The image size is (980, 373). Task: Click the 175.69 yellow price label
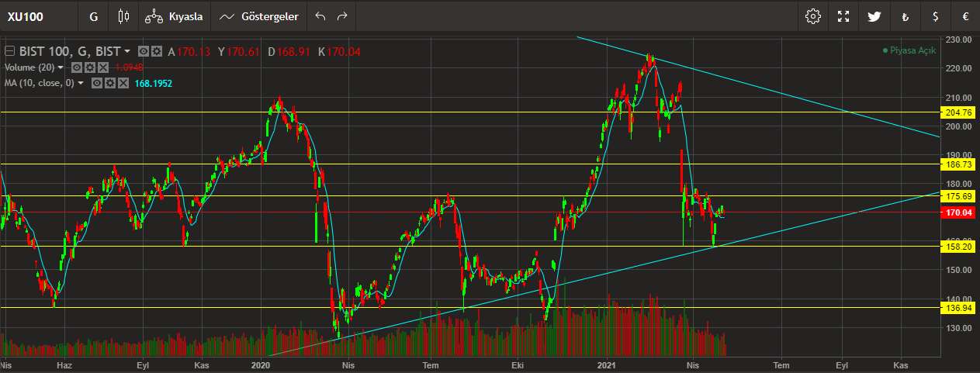pos(959,195)
